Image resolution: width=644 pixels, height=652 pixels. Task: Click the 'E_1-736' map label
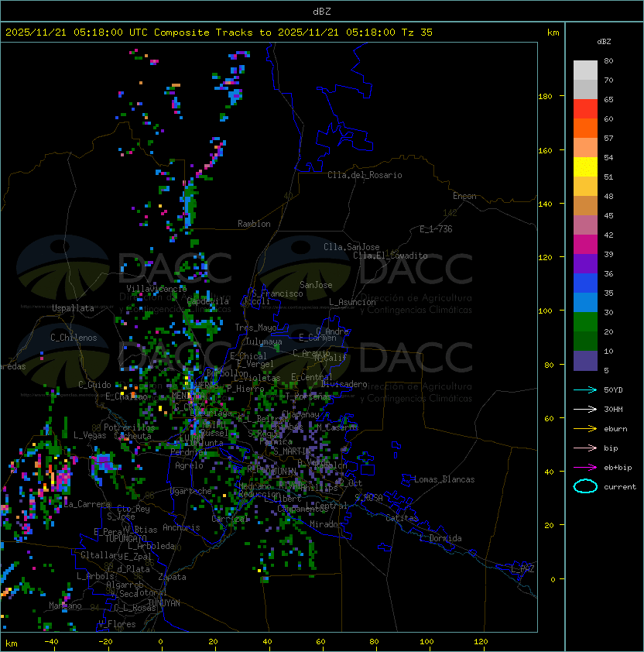[x=436, y=229]
